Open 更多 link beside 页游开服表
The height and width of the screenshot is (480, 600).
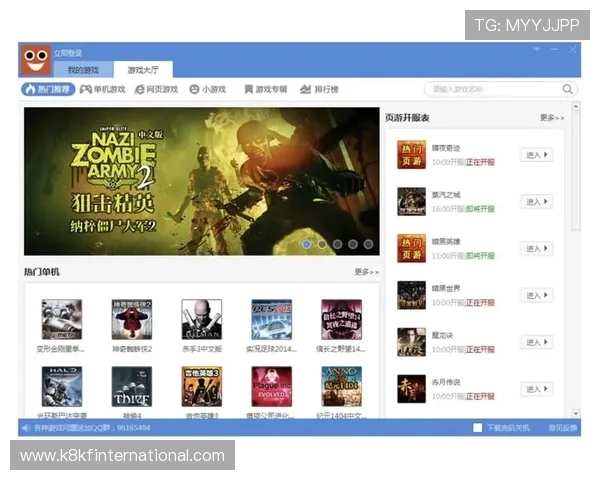pyautogui.click(x=552, y=118)
